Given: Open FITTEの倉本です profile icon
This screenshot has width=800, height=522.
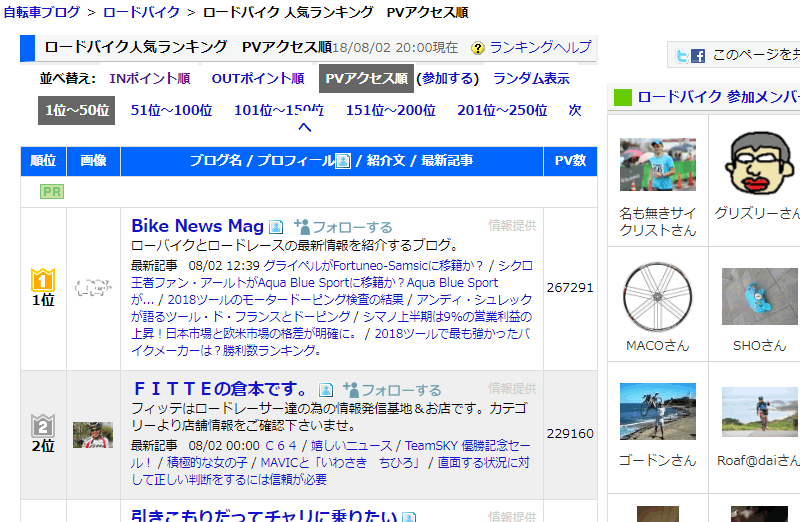Looking at the screenshot, I should coord(326,390).
